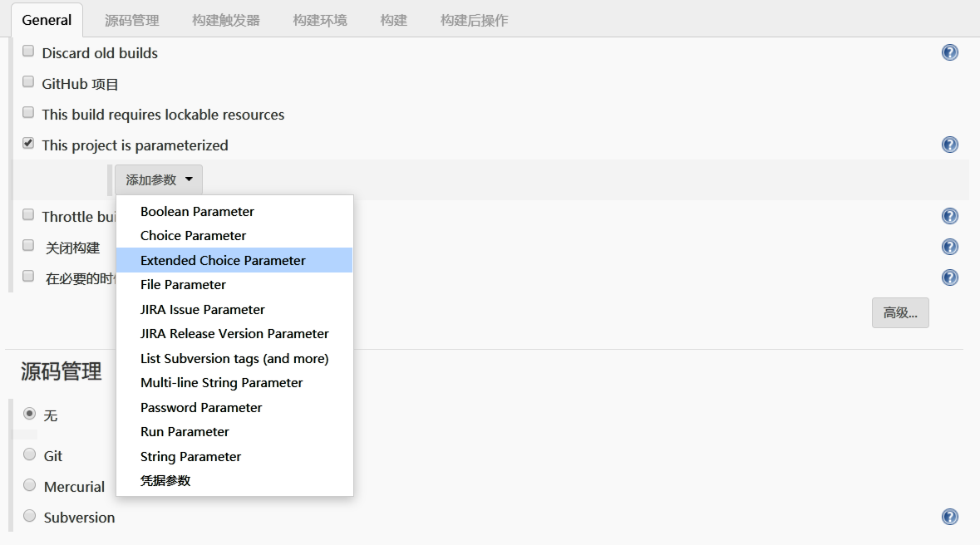Open help for This project is parameterized
This screenshot has width=980, height=545.
click(x=950, y=145)
